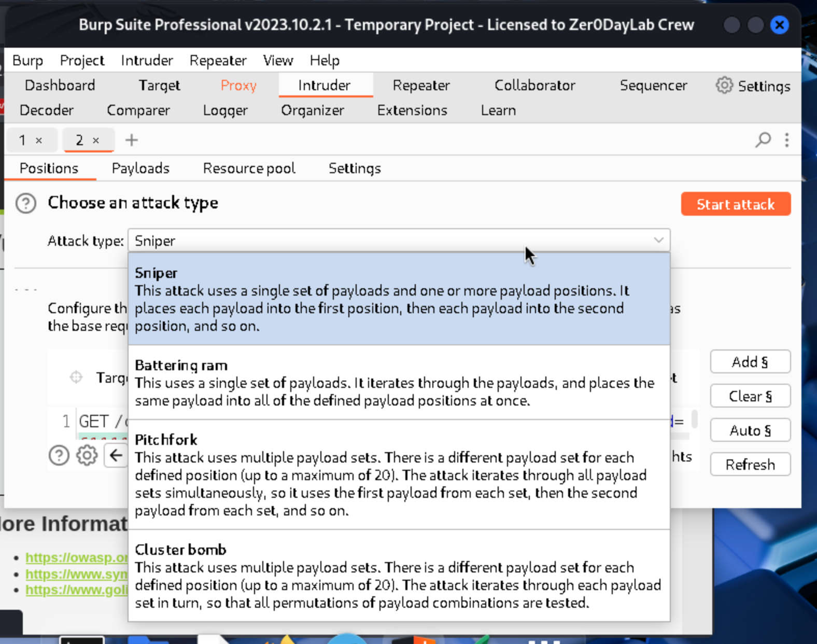Image resolution: width=817 pixels, height=644 pixels.
Task: Open the Project menu
Action: (x=82, y=61)
